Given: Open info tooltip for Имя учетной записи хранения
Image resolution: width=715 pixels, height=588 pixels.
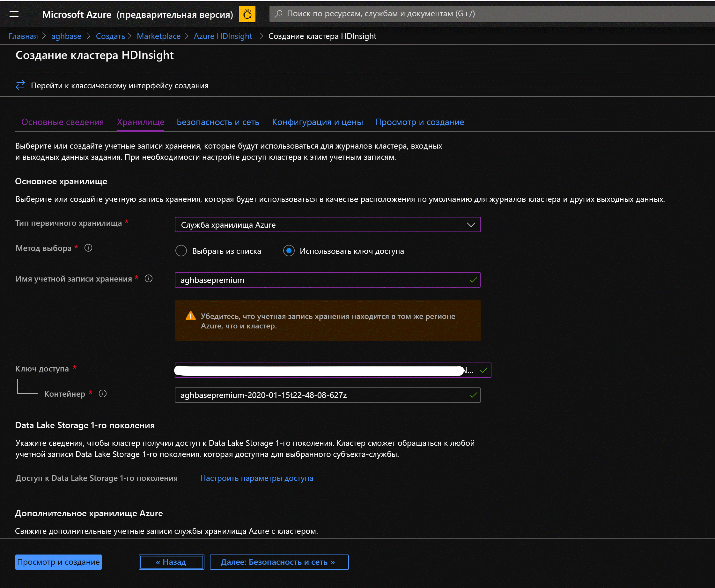Looking at the screenshot, I should pyautogui.click(x=149, y=278).
